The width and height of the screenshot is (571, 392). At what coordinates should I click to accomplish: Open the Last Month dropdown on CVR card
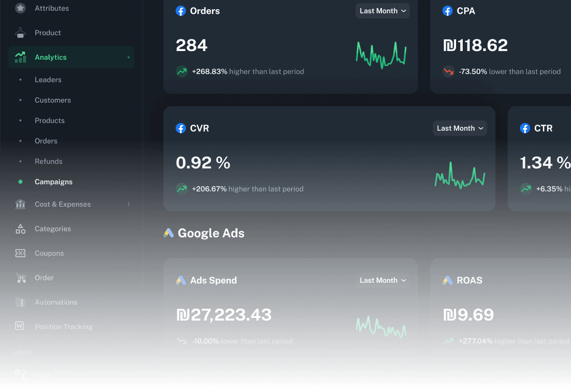[460, 128]
